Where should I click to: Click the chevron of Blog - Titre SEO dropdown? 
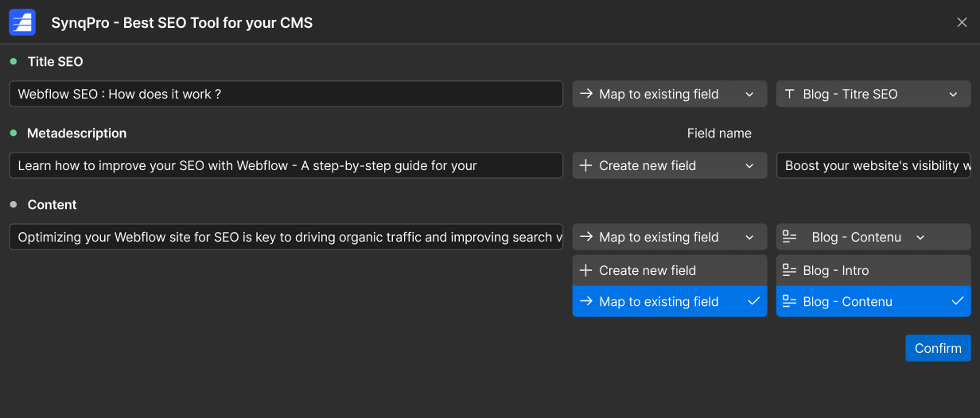tap(953, 94)
